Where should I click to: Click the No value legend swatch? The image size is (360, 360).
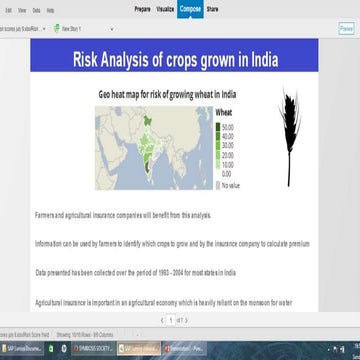[x=218, y=186]
